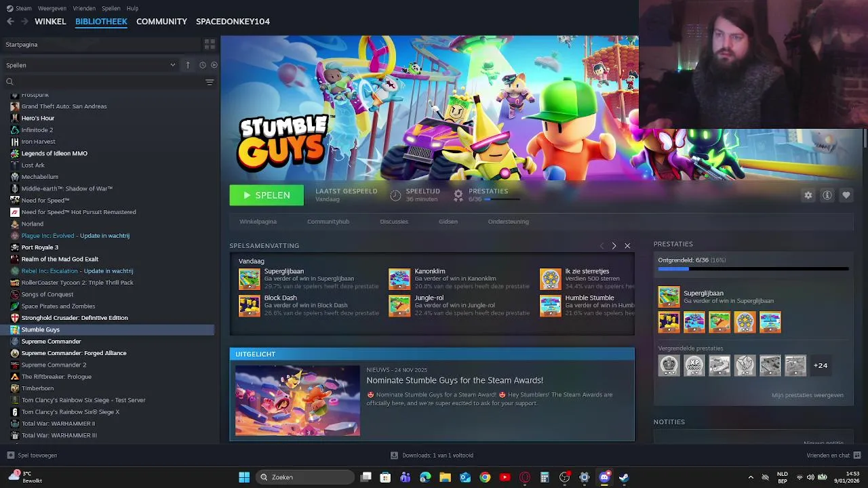
Task: Click Superglijbaan achievement icon in summary
Action: point(249,279)
